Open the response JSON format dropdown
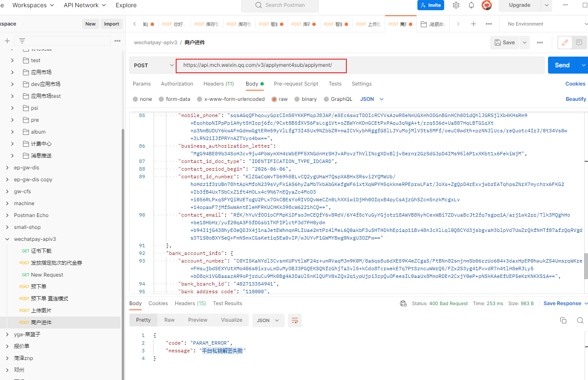This screenshot has width=588, height=380. [x=268, y=320]
